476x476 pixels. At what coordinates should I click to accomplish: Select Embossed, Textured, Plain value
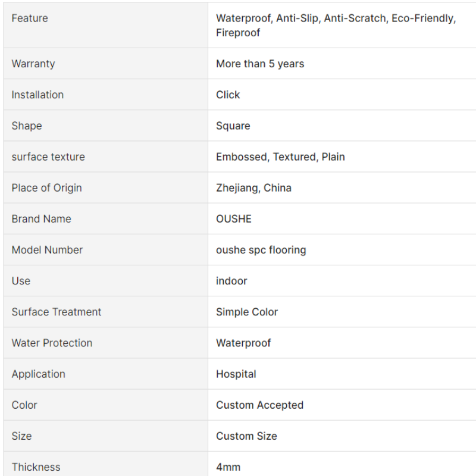coord(280,156)
